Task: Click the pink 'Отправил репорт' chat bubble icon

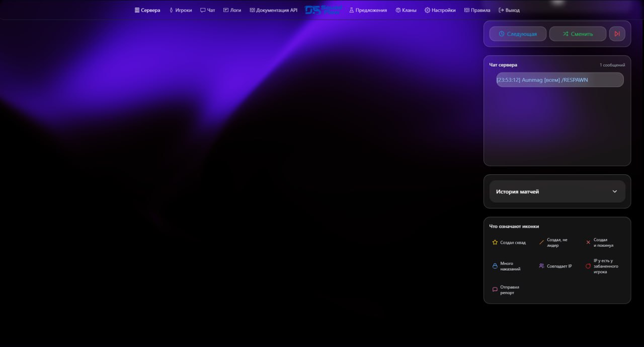Action: point(495,290)
